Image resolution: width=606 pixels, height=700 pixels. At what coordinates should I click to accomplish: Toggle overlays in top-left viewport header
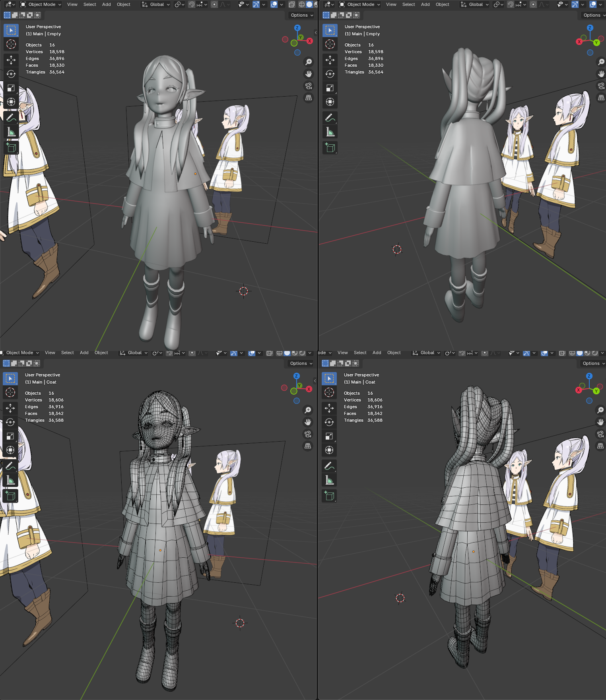[x=274, y=4]
